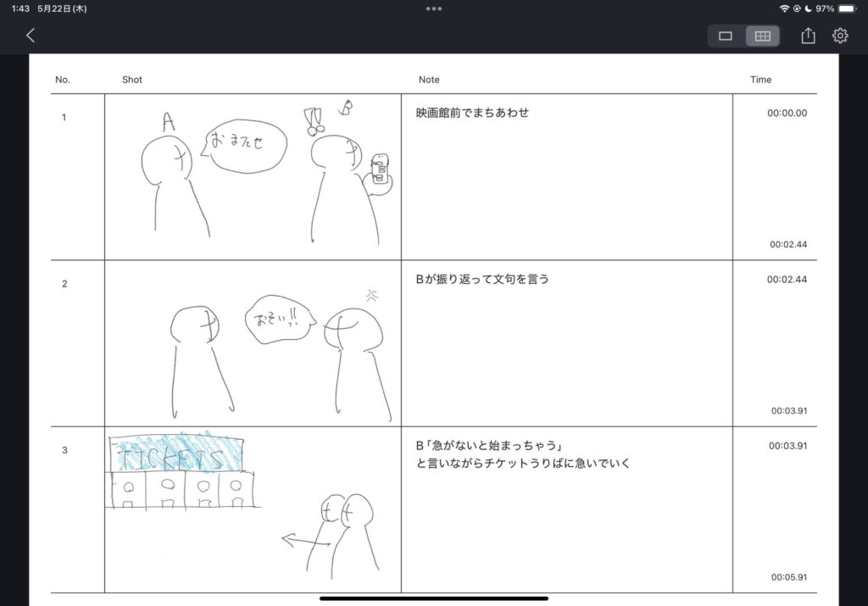868x606 pixels.
Task: Open shot 1 sketch with おまたせ bubble
Action: [253, 176]
